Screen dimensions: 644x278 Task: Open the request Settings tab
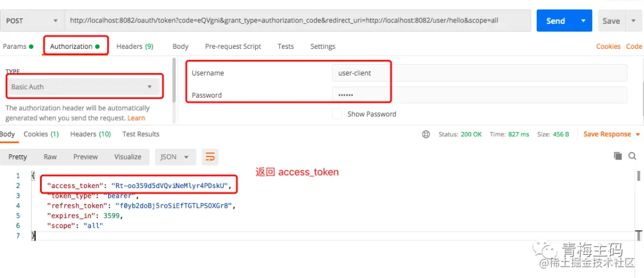(323, 46)
